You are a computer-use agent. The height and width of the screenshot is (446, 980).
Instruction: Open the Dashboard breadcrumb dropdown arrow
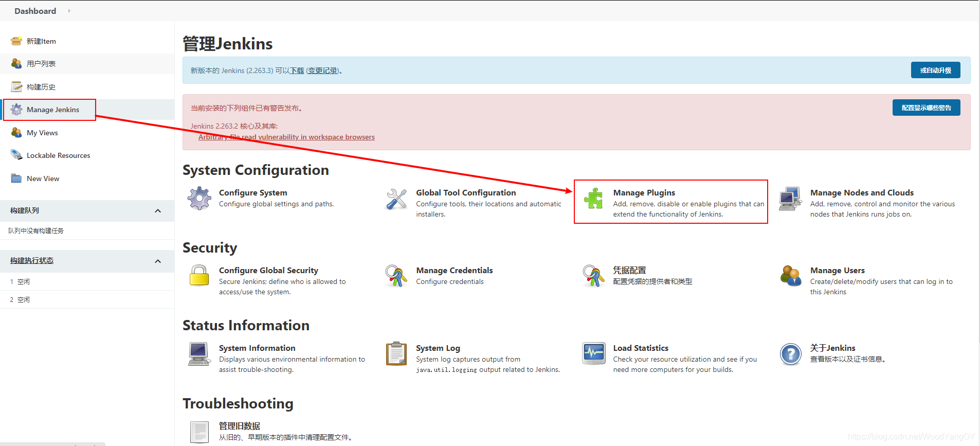pos(69,11)
